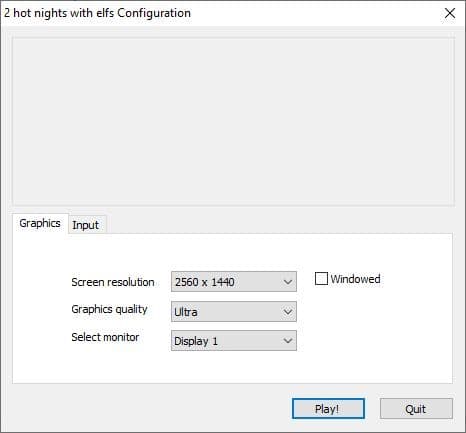The width and height of the screenshot is (466, 433).
Task: Enable the Windowed checkbox
Action: click(321, 279)
